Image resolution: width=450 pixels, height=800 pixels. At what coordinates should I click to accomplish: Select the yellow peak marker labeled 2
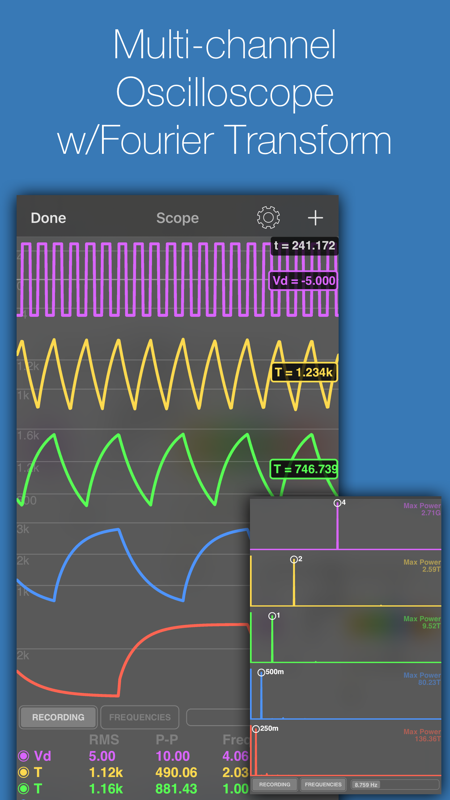tap(294, 560)
